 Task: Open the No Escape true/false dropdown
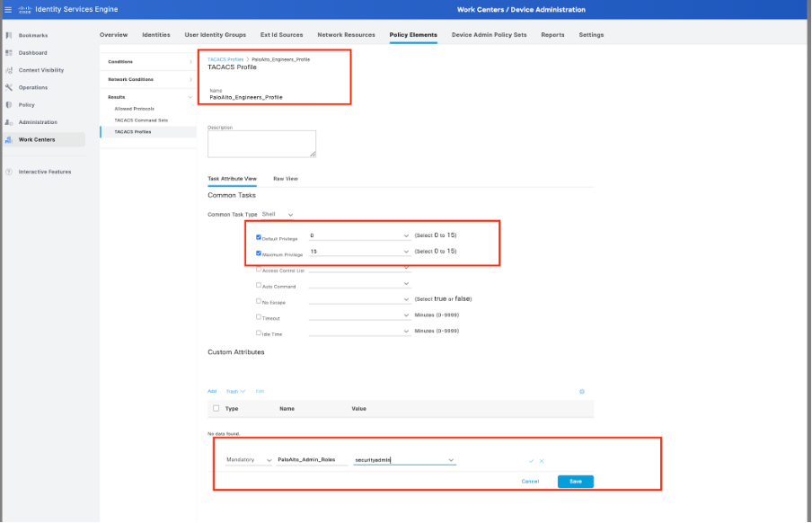point(359,299)
